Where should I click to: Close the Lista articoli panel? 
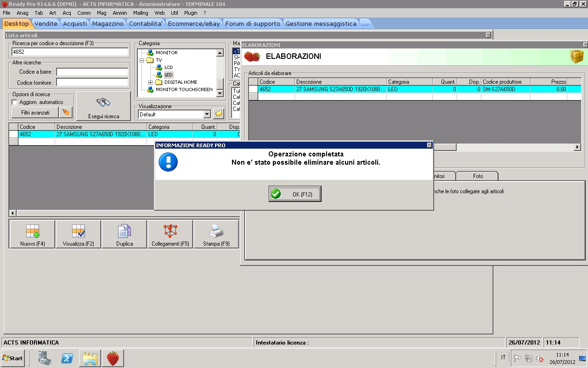[488, 35]
